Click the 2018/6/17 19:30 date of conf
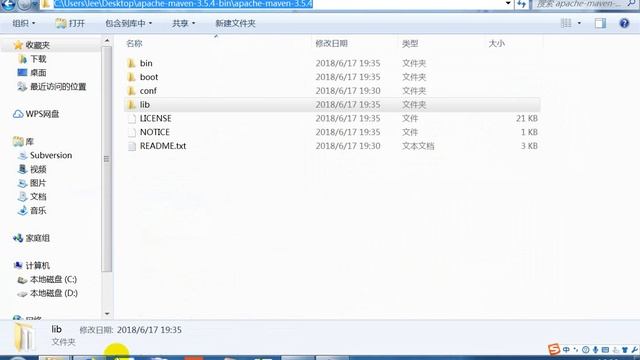This screenshot has height=360, width=640. point(348,91)
